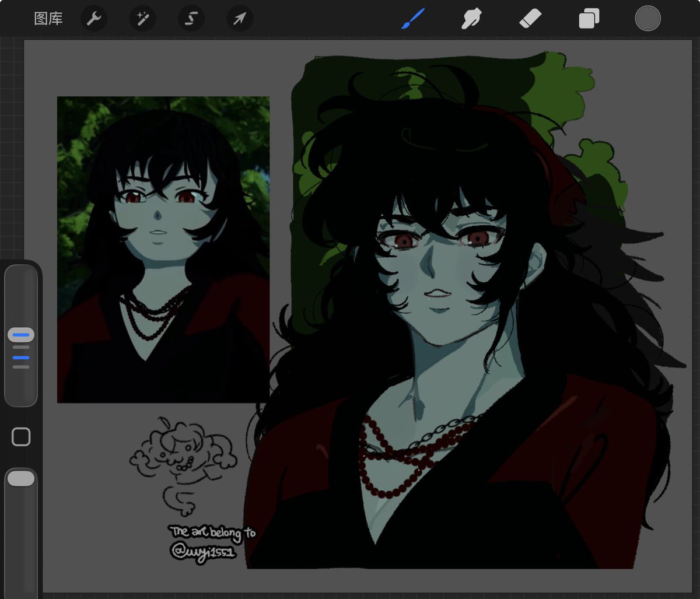Image resolution: width=700 pixels, height=599 pixels.
Task: Select the Selection S-shaped tool
Action: click(x=191, y=19)
